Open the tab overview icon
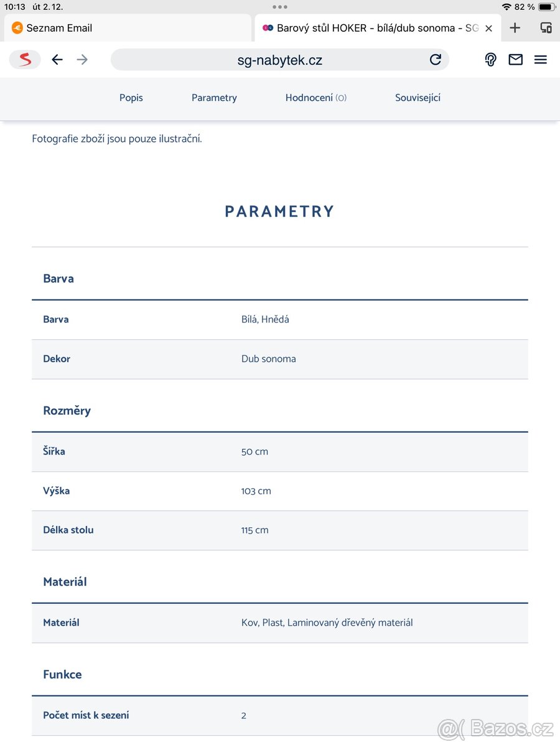Viewport: 560px width, 747px height. point(546,28)
